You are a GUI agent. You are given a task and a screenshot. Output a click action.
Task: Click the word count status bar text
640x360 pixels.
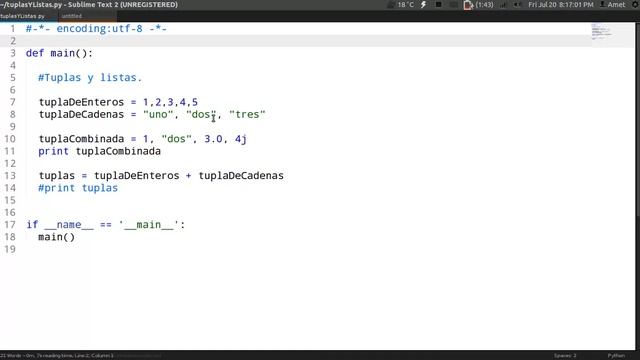pyautogui.click(x=57, y=356)
